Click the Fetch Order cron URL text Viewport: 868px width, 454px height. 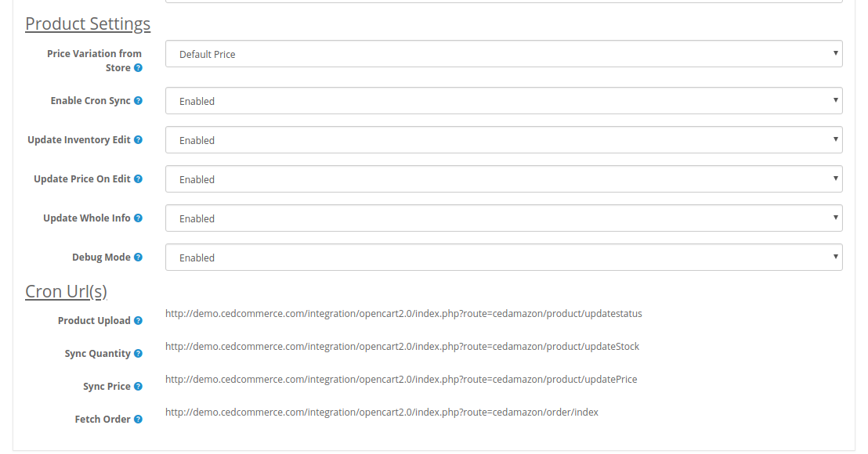point(382,413)
